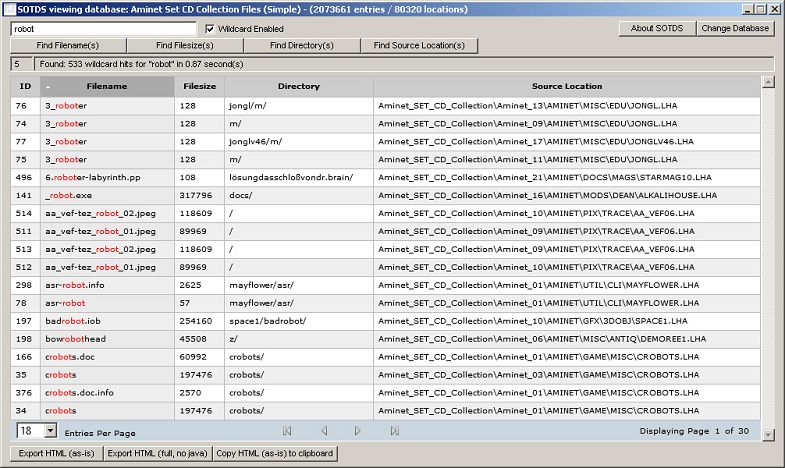
Task: Sort results by Filesize column
Action: point(199,87)
